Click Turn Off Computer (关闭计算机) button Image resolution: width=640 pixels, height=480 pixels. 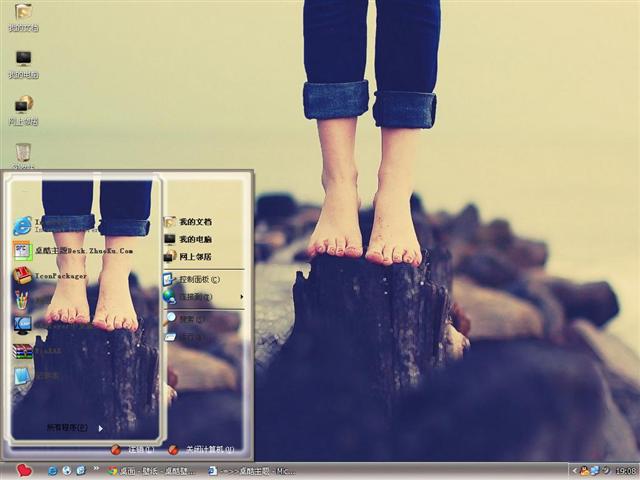pos(203,450)
